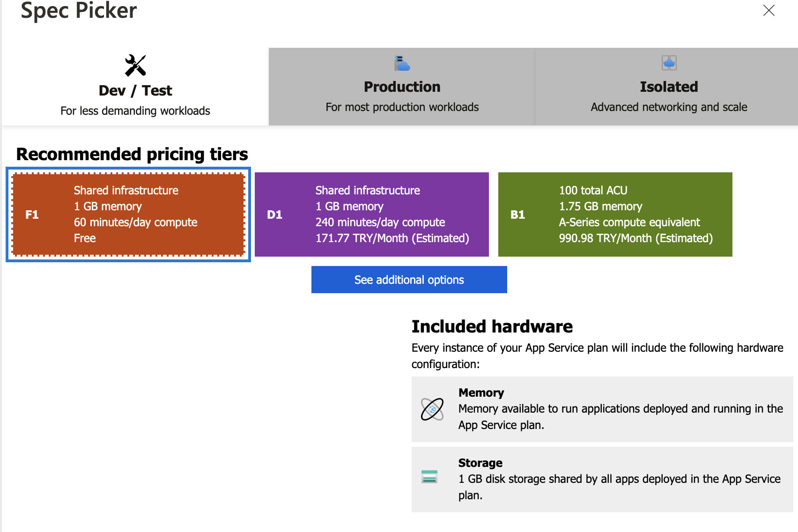Click the 990.98 TRY/Month estimated price
Image resolution: width=798 pixels, height=532 pixels.
[x=635, y=238]
